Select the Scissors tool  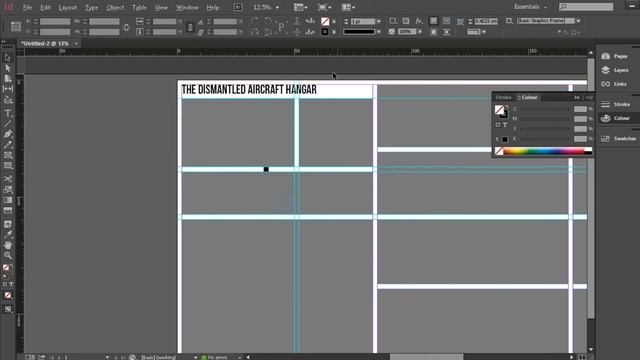coord(7,179)
